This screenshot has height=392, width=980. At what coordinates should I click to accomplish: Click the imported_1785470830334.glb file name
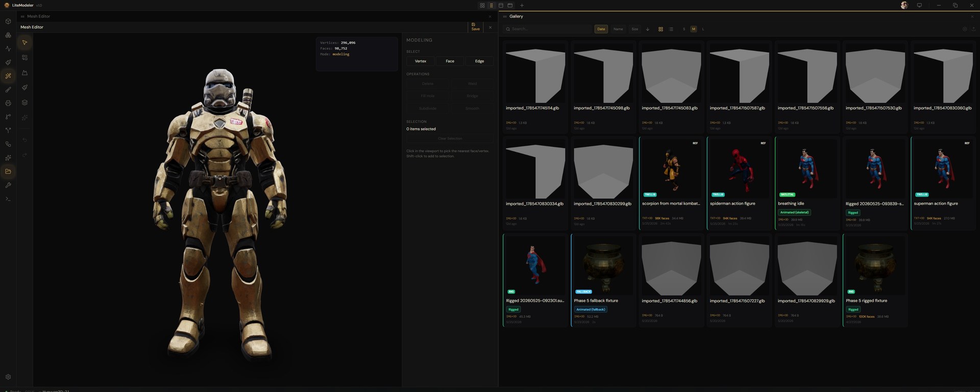point(534,204)
